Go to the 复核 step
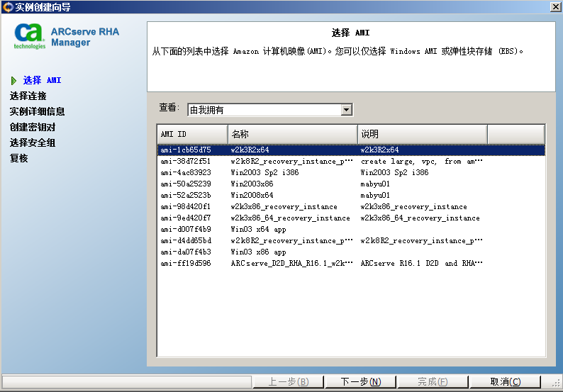This screenshot has width=563, height=392. pos(18,158)
